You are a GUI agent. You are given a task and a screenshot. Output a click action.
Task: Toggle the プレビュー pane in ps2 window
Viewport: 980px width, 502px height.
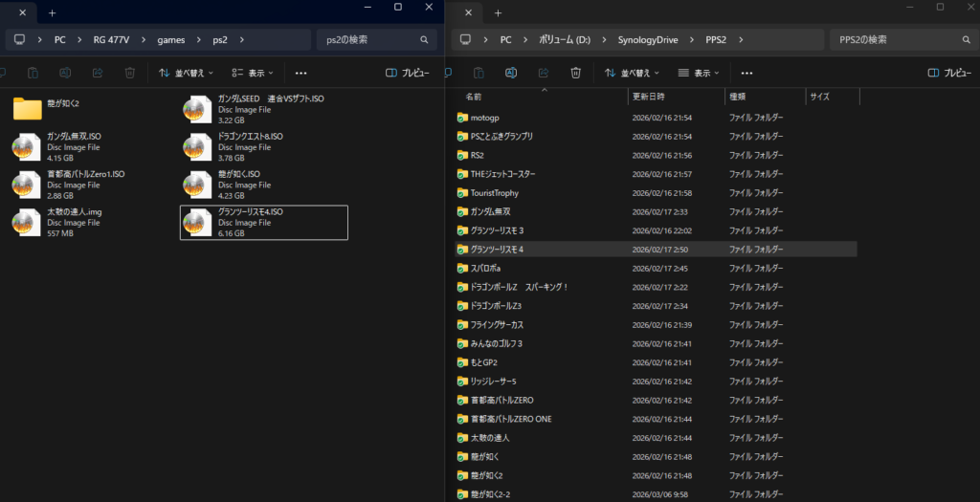pyautogui.click(x=408, y=73)
